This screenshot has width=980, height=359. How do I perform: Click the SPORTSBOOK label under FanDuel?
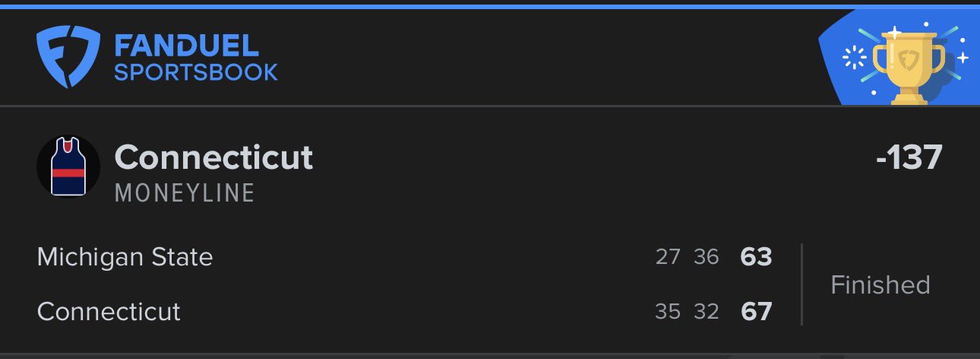point(196,72)
